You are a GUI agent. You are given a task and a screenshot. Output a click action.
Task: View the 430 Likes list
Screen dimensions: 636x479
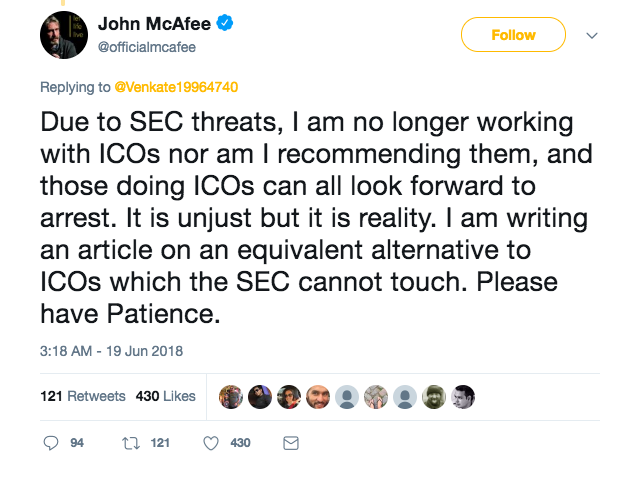pyautogui.click(x=166, y=396)
